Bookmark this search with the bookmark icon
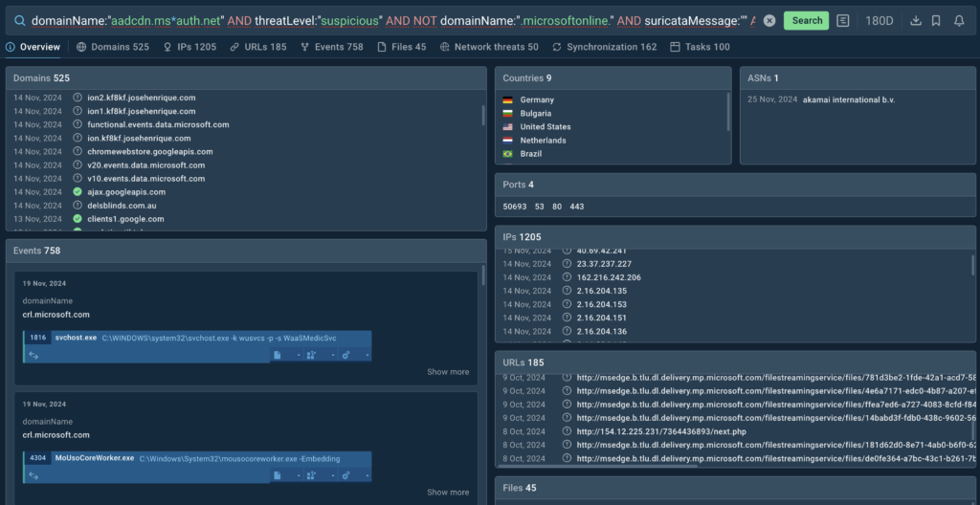Image resolution: width=980 pixels, height=505 pixels. [x=936, y=20]
